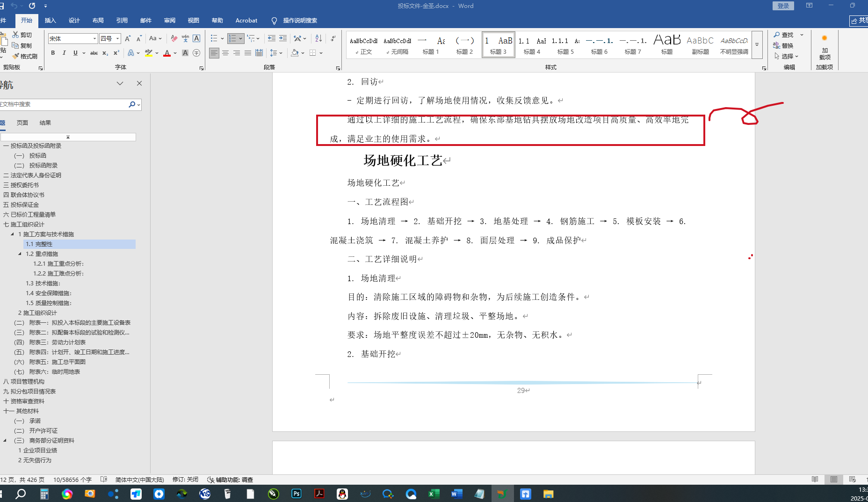Increase font size with the grow-font icon
Image resolution: width=868 pixels, height=502 pixels.
point(128,38)
